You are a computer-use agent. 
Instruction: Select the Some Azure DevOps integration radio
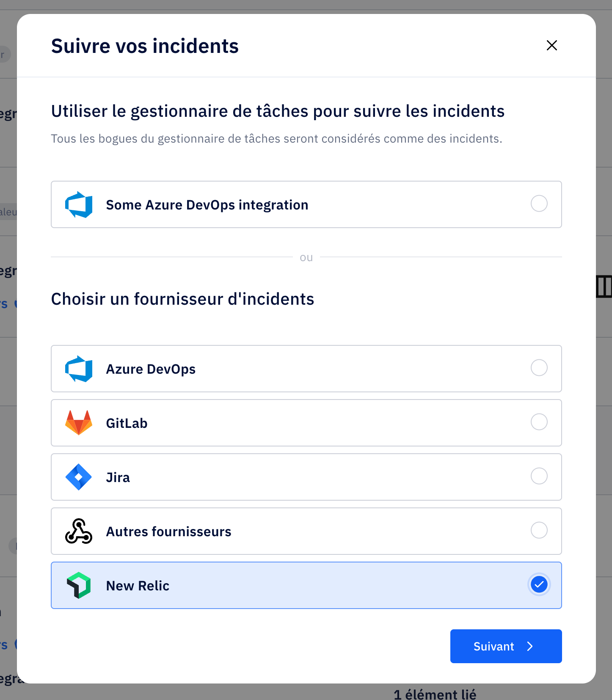539,204
